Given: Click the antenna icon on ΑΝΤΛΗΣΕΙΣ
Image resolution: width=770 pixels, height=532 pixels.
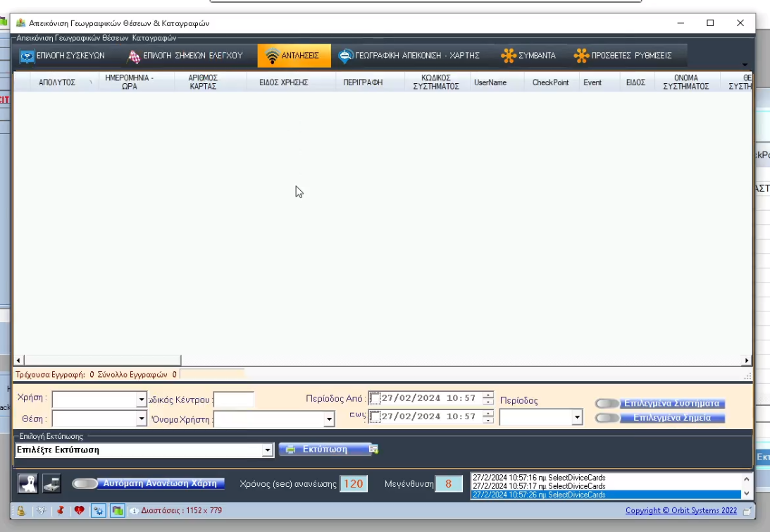Looking at the screenshot, I should (272, 54).
